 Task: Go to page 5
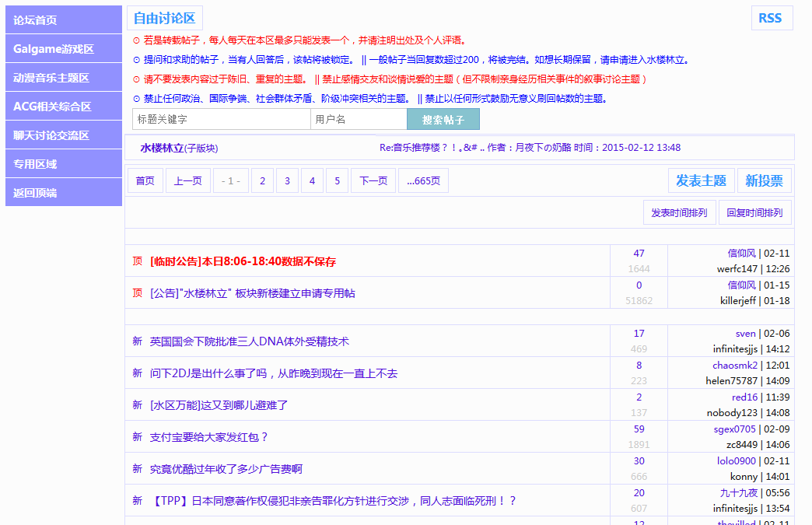(337, 180)
